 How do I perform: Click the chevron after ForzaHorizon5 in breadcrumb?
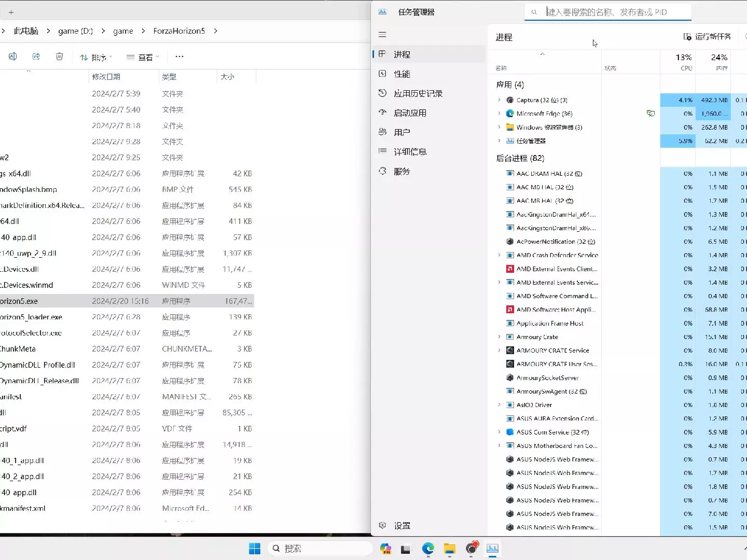(216, 31)
